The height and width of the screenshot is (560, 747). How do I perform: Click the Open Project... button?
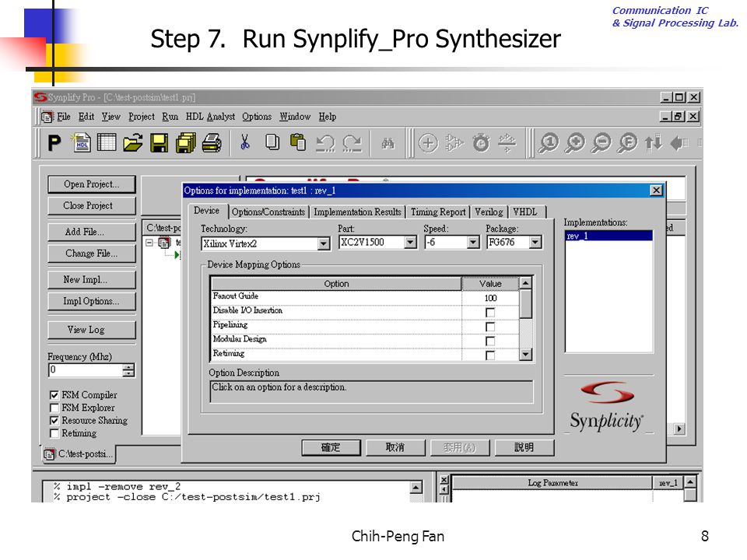[x=92, y=184]
